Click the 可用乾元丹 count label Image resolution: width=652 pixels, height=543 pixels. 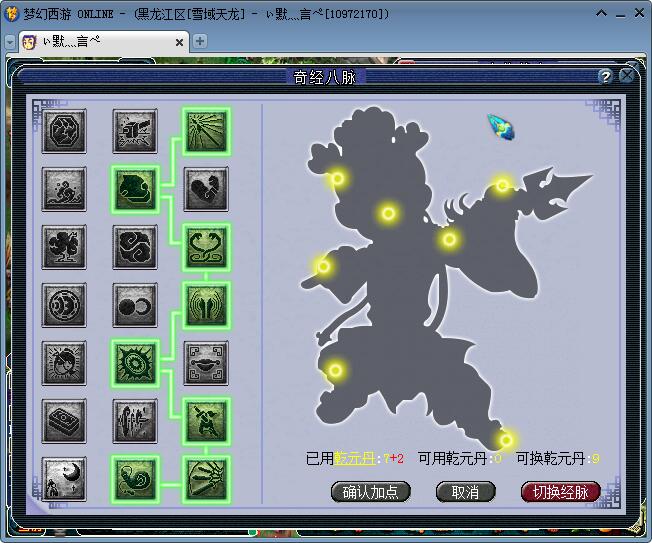tap(460, 458)
